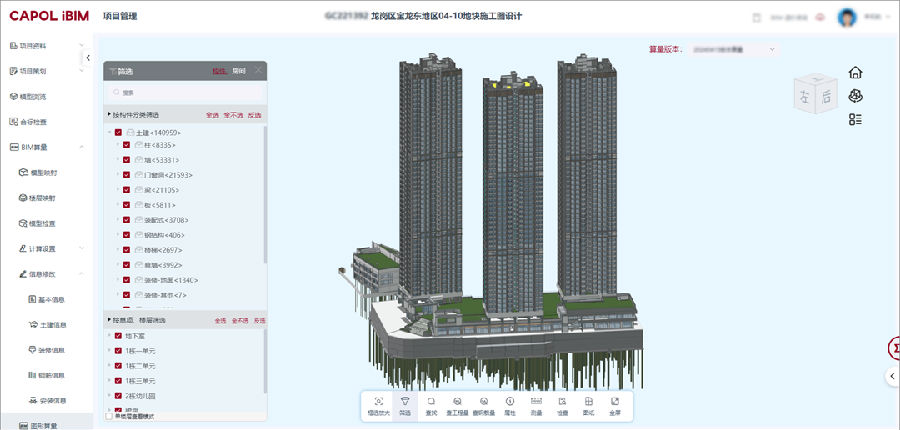Activate the 测量 measure tool
Screen dimensions: 900x430
pos(536,405)
